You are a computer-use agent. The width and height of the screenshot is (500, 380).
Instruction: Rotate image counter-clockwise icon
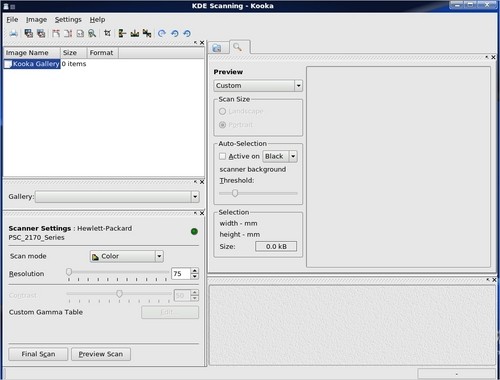174,33
